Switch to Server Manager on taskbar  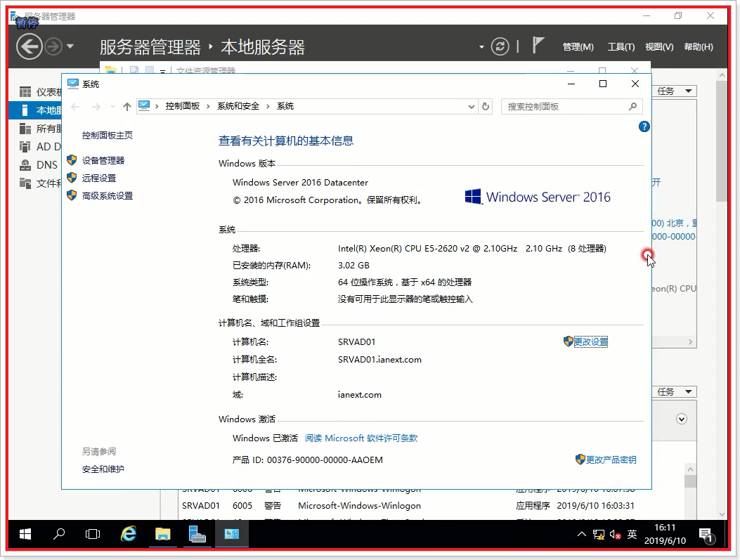pyautogui.click(x=197, y=534)
